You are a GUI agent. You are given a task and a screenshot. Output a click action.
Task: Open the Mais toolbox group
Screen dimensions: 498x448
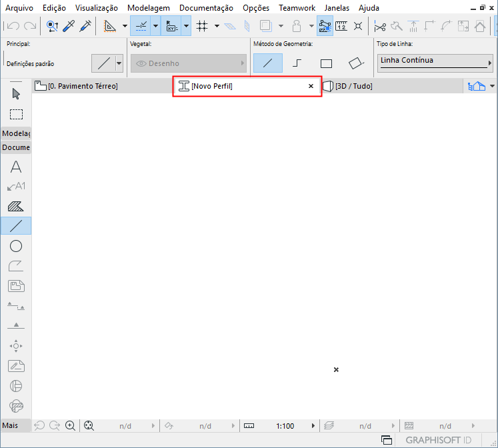pos(16,425)
